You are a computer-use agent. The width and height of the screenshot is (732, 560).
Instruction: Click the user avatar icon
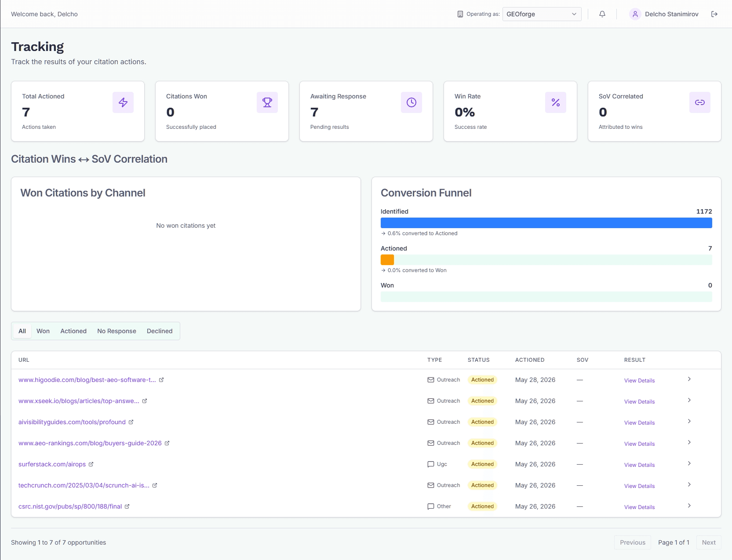click(635, 14)
